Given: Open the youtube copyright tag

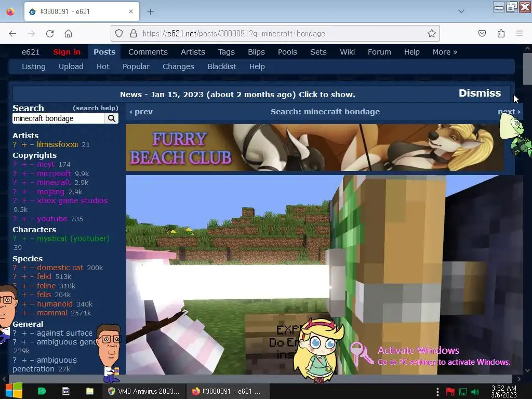Looking at the screenshot, I should [x=52, y=219].
